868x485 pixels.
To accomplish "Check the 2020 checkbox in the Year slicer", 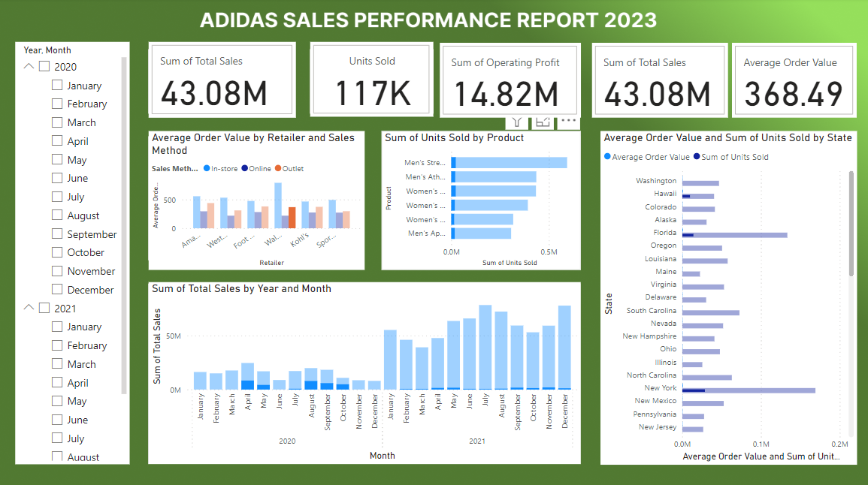I will pos(45,66).
